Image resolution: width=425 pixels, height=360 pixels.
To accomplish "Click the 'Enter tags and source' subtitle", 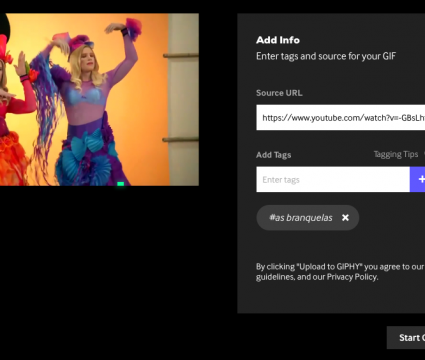I will point(326,56).
